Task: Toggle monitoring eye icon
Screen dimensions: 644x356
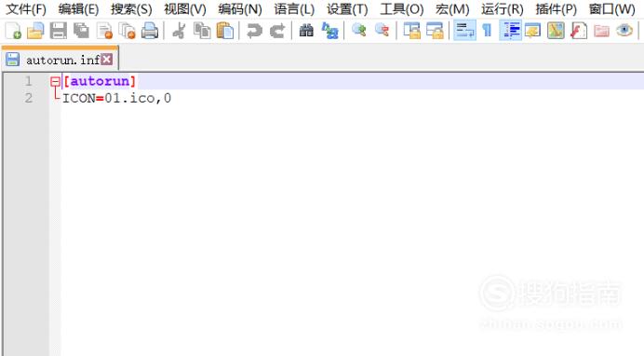Action: pyautogui.click(x=624, y=31)
